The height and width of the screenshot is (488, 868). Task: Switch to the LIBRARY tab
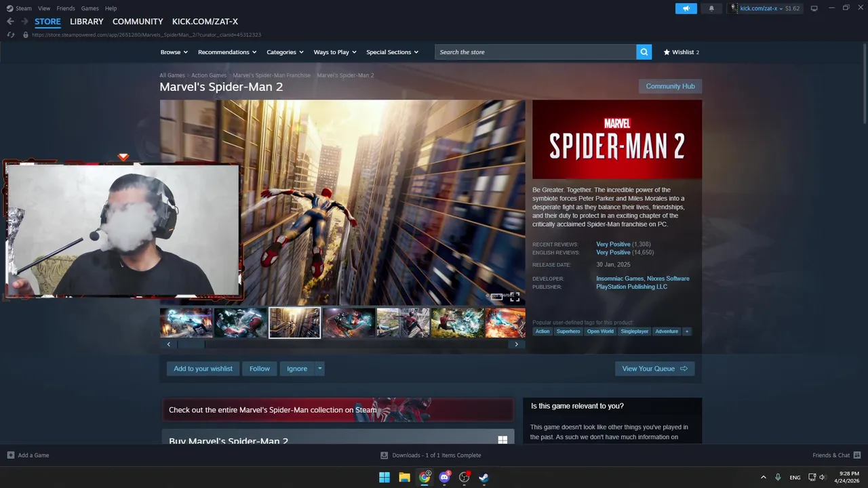click(87, 22)
